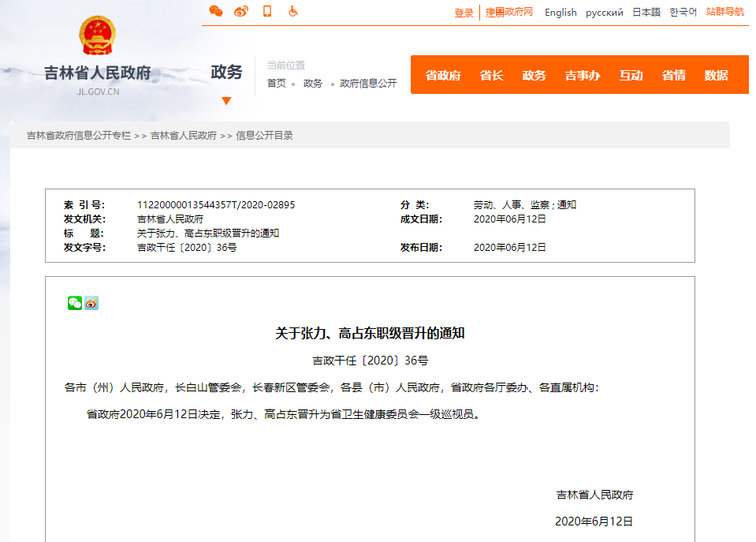Go to 信息公开目录 in breadcrumb bar
Viewport: 756px width, 542px height.
click(x=264, y=136)
